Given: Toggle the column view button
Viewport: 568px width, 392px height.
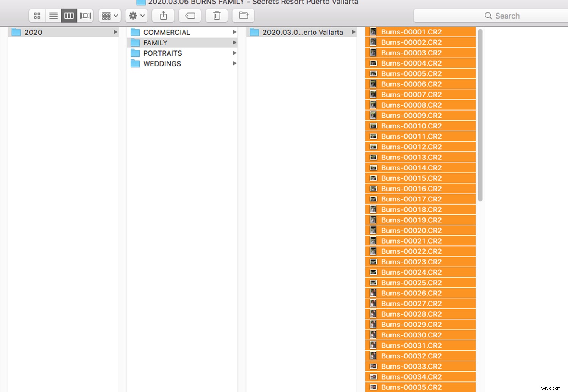Looking at the screenshot, I should pos(69,16).
